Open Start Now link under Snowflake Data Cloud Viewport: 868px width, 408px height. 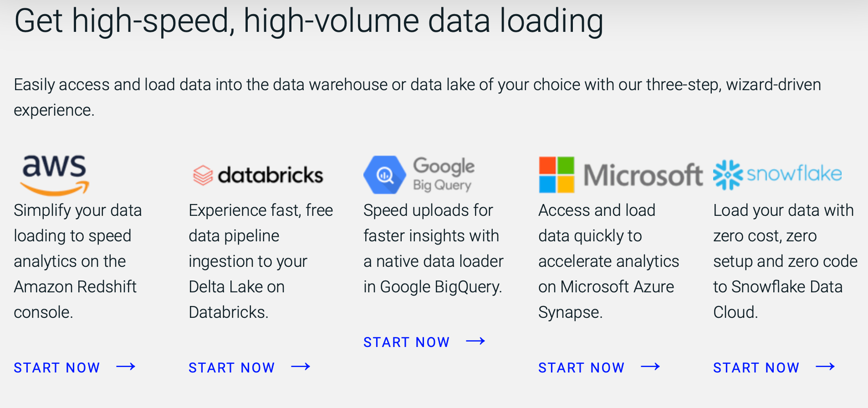756,367
